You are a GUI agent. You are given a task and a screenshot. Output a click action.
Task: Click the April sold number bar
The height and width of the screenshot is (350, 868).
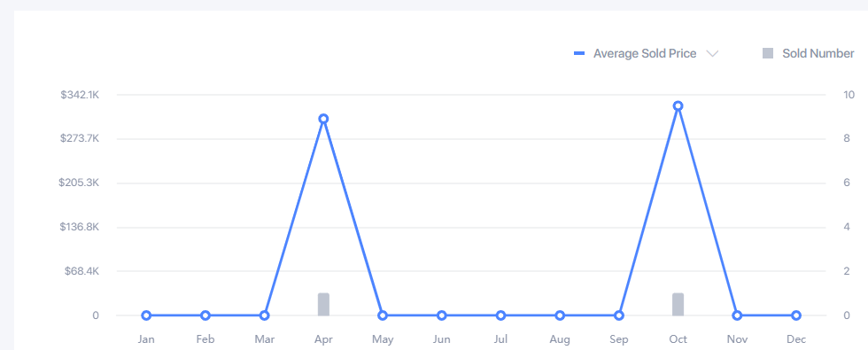tap(324, 304)
